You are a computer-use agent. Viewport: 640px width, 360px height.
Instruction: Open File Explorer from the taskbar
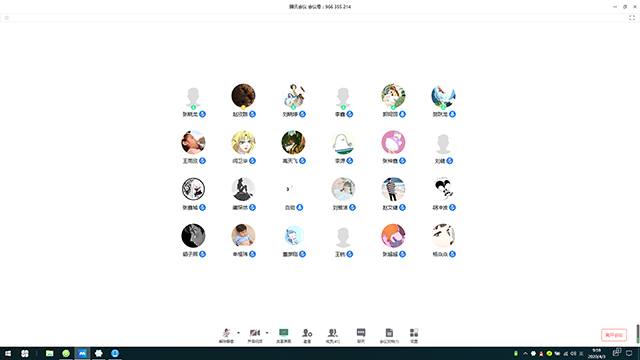point(49,353)
